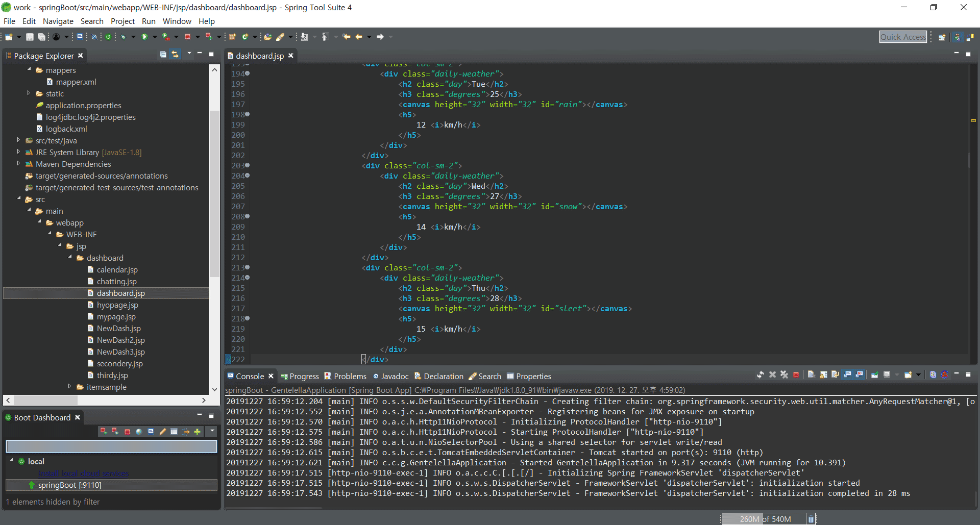
Task: Click the Open Perspective icon
Action: tap(942, 37)
